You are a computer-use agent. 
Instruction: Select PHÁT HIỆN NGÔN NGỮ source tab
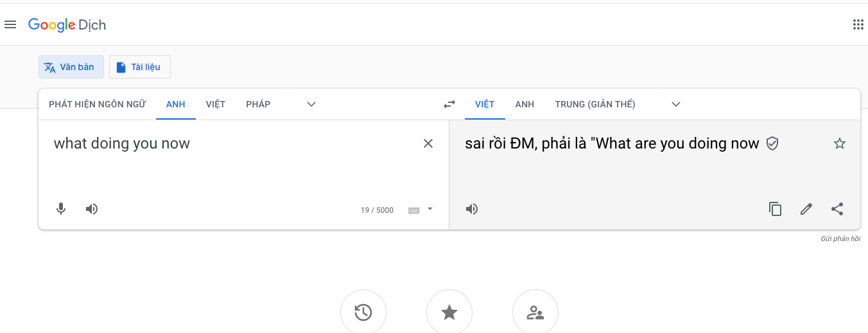pos(97,104)
